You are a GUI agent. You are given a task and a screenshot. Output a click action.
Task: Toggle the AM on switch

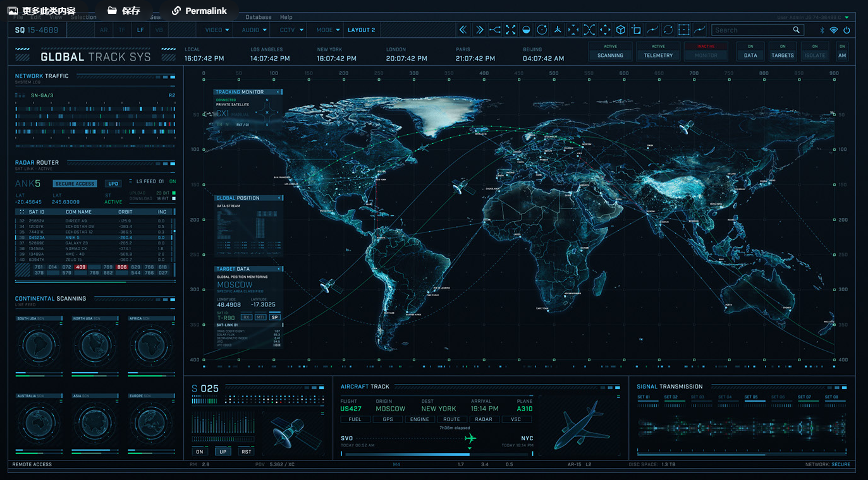(x=842, y=51)
